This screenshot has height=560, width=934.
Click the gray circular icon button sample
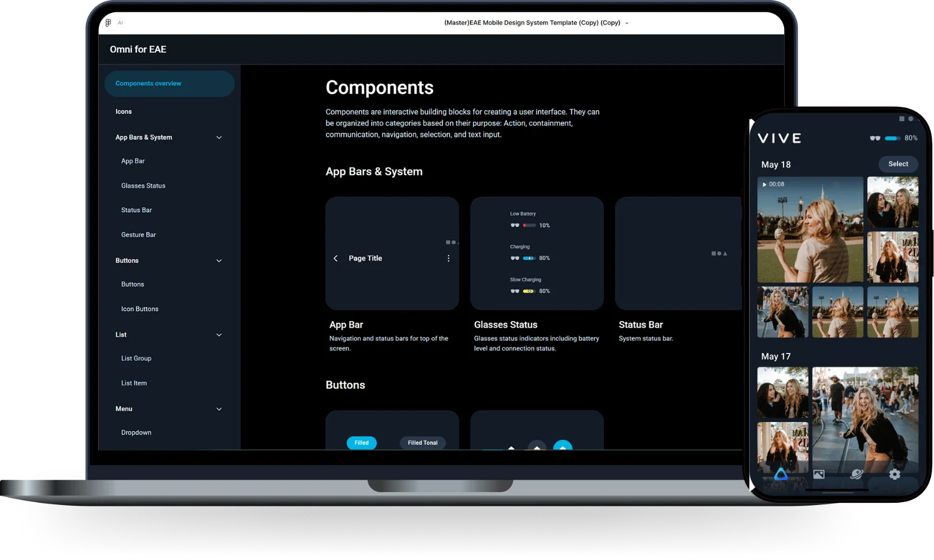(537, 446)
